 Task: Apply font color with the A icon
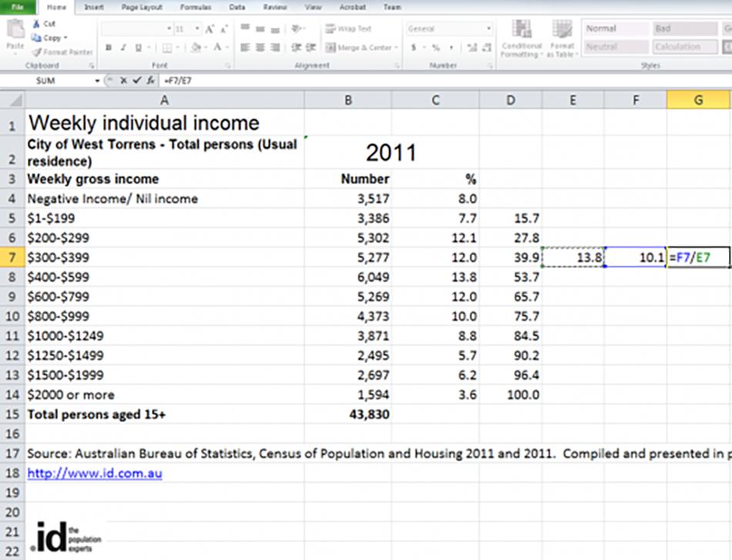(x=217, y=47)
